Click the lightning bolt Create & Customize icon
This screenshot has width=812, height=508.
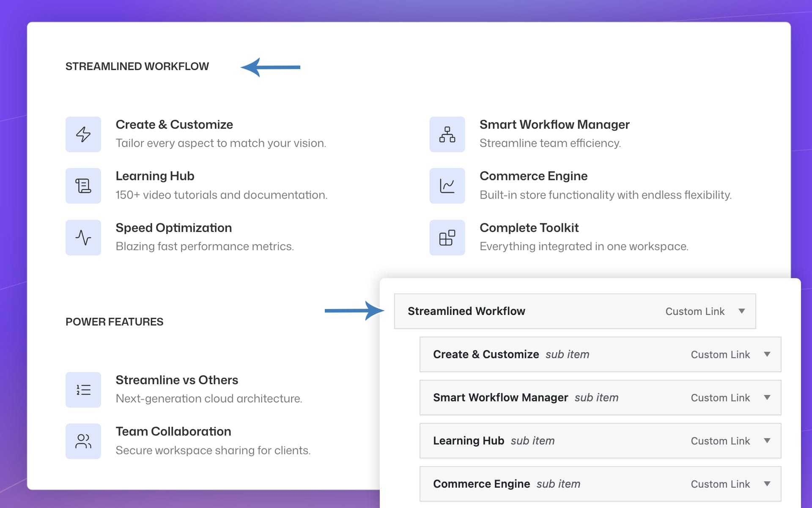point(83,134)
